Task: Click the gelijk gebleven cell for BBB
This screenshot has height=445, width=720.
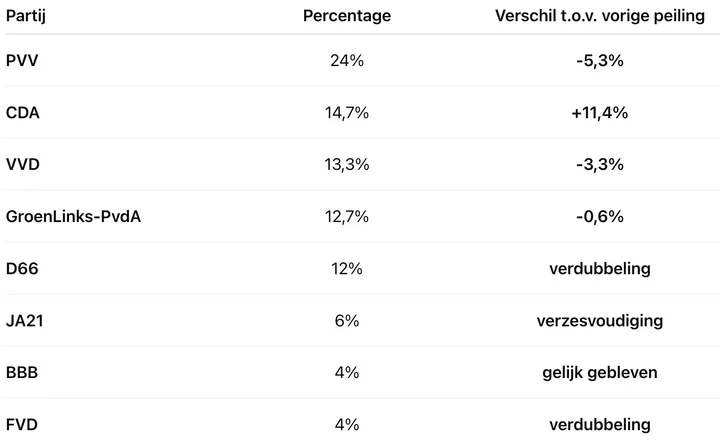Action: click(x=599, y=373)
